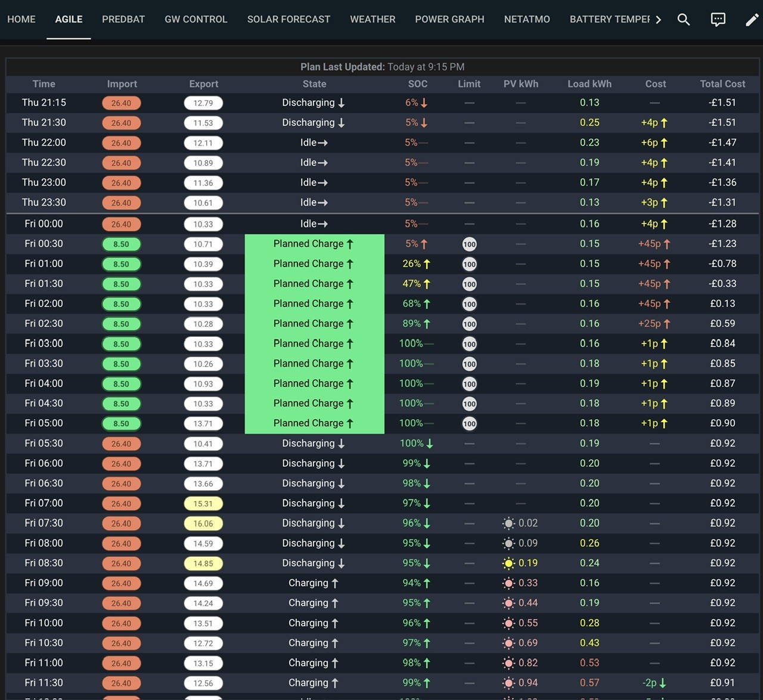Viewport: 763px width, 700px height.
Task: Click the 100 limit badge at Fri 00:30
Action: pyautogui.click(x=469, y=244)
